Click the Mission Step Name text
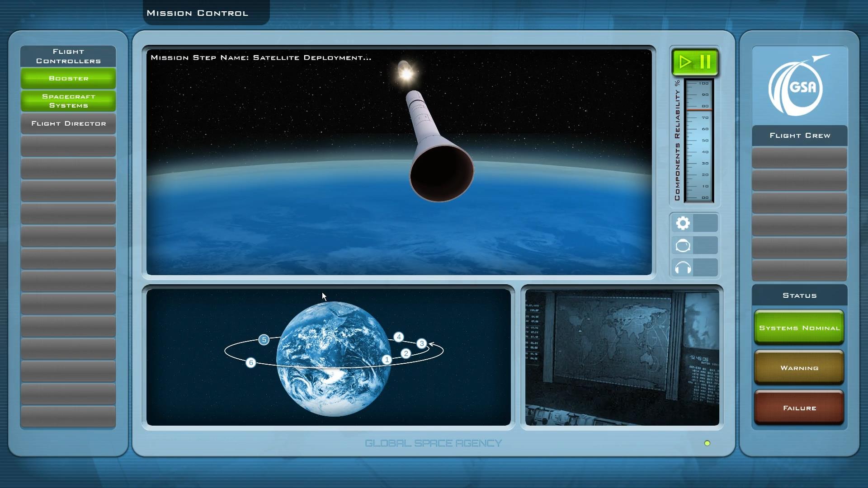This screenshot has height=488, width=868. [261, 58]
